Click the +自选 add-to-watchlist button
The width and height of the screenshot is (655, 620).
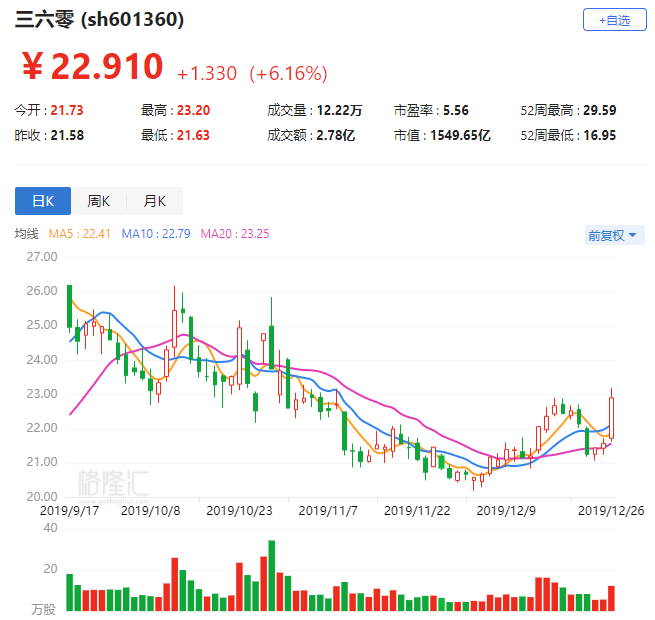(614, 20)
